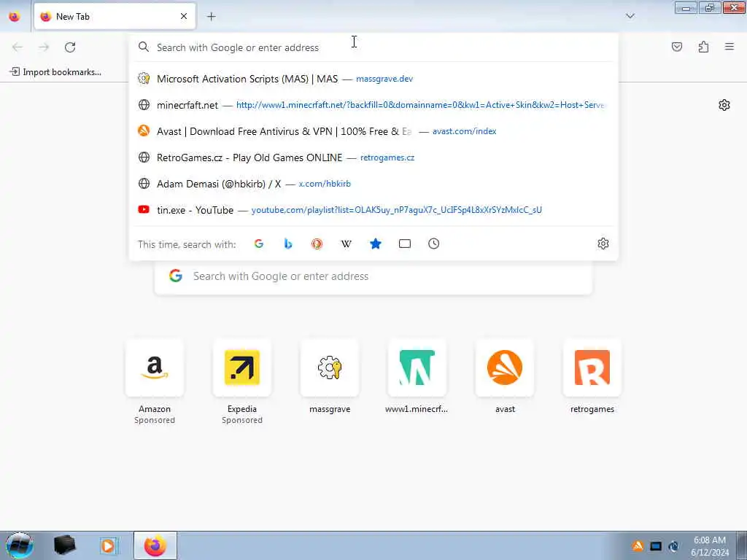Click the Firefox taskbar button
The height and width of the screenshot is (560, 747).
[x=155, y=545]
